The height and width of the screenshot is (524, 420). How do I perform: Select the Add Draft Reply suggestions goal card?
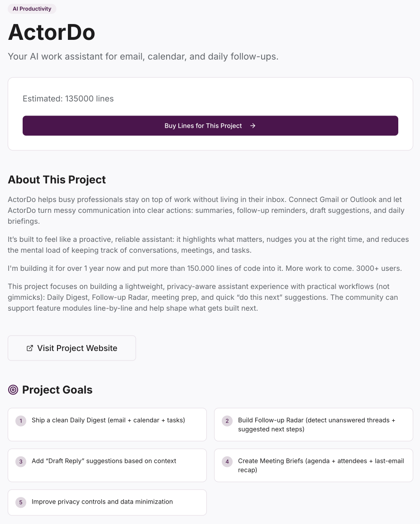[x=107, y=465]
